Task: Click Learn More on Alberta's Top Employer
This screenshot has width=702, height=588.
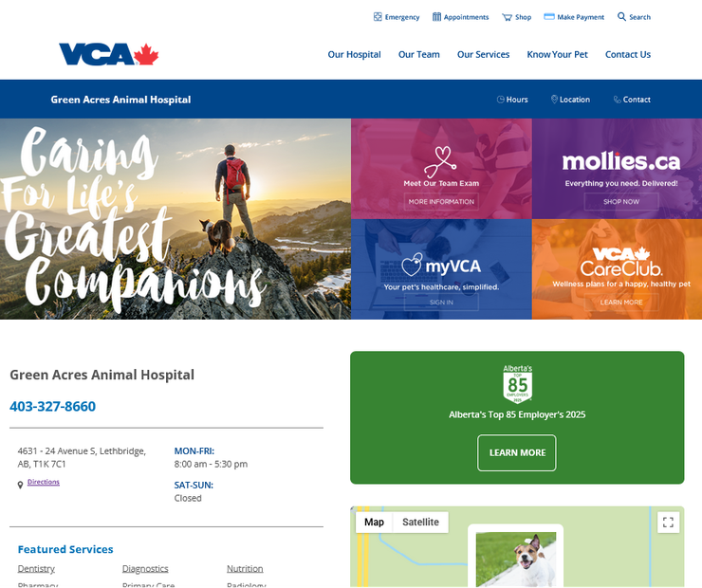Action: point(517,453)
